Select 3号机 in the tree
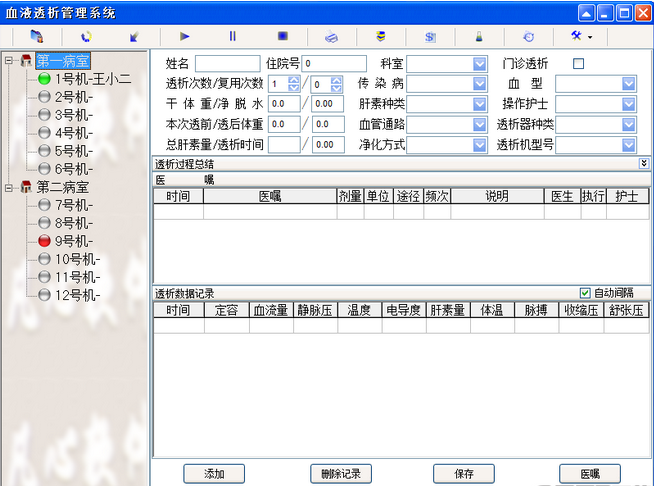Image resolution: width=654 pixels, height=486 pixels. point(74,115)
